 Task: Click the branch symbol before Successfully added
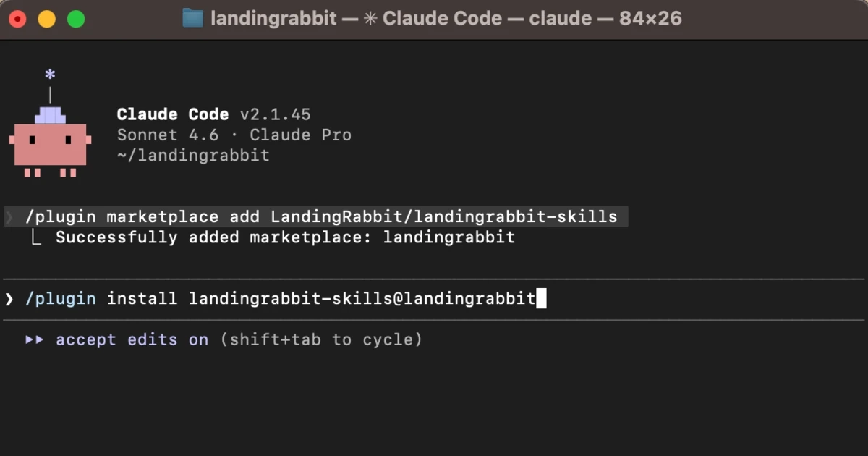click(x=36, y=237)
